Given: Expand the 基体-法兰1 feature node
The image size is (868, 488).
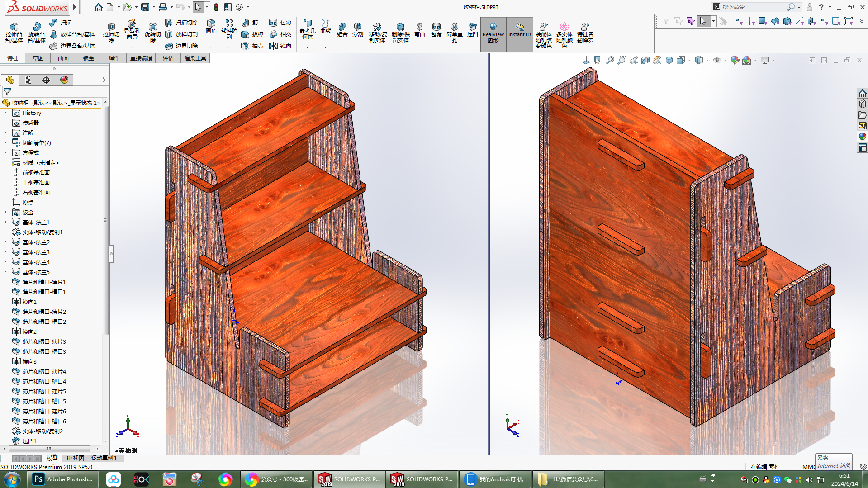Looking at the screenshot, I should [5, 222].
